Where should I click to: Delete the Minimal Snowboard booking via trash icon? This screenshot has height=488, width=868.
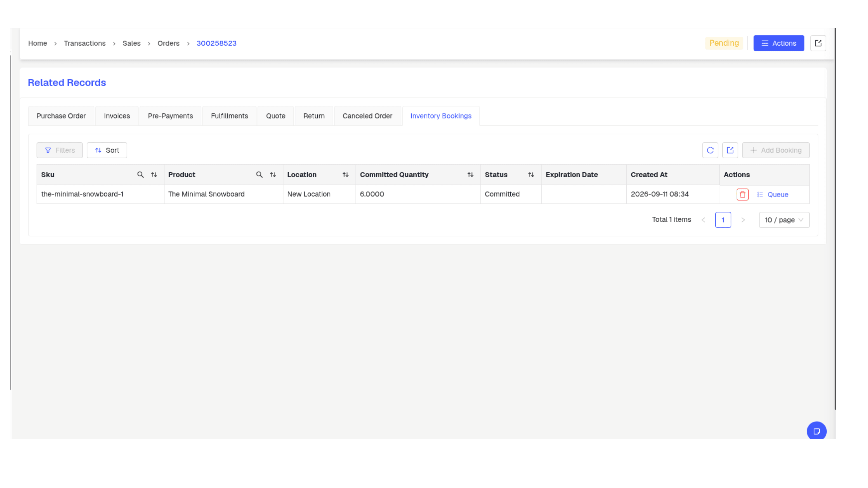click(x=742, y=194)
